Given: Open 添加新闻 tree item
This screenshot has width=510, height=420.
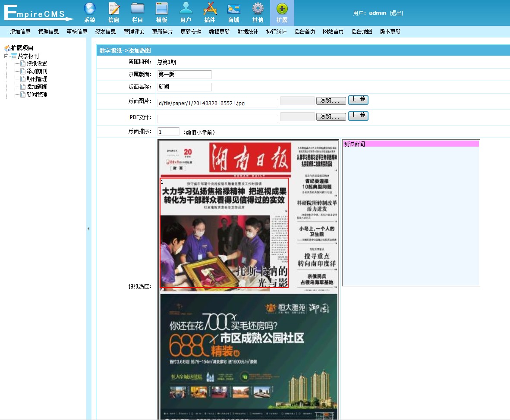Looking at the screenshot, I should coord(37,87).
